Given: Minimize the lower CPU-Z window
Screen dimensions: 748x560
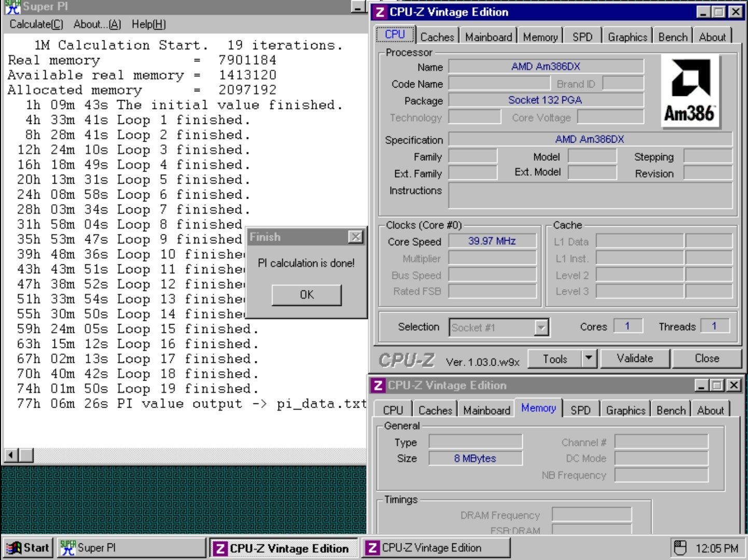Looking at the screenshot, I should pos(701,385).
